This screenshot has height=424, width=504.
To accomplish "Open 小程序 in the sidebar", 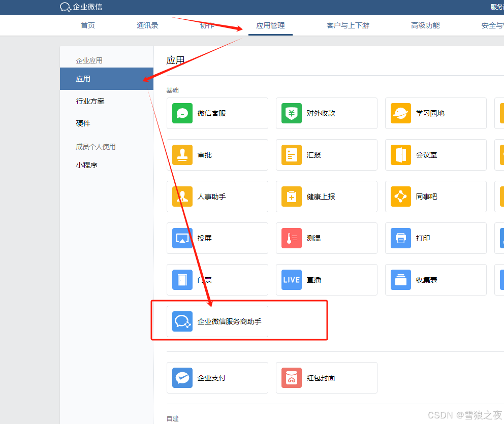I will click(x=87, y=165).
